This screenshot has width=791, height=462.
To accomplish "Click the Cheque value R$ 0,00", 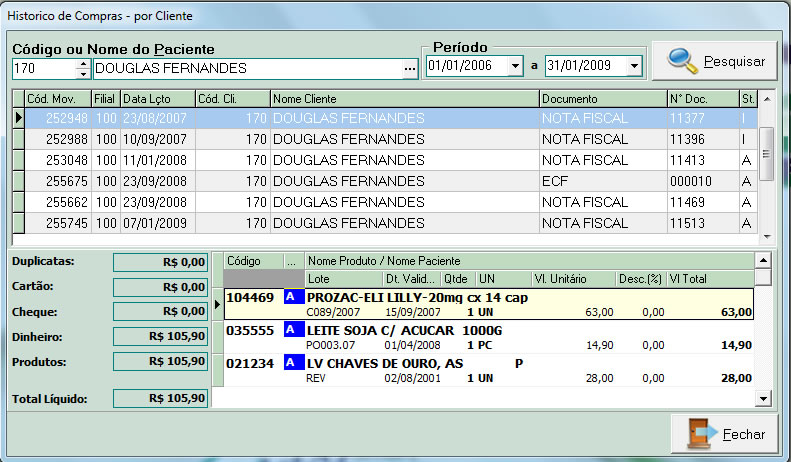I will click(x=160, y=312).
